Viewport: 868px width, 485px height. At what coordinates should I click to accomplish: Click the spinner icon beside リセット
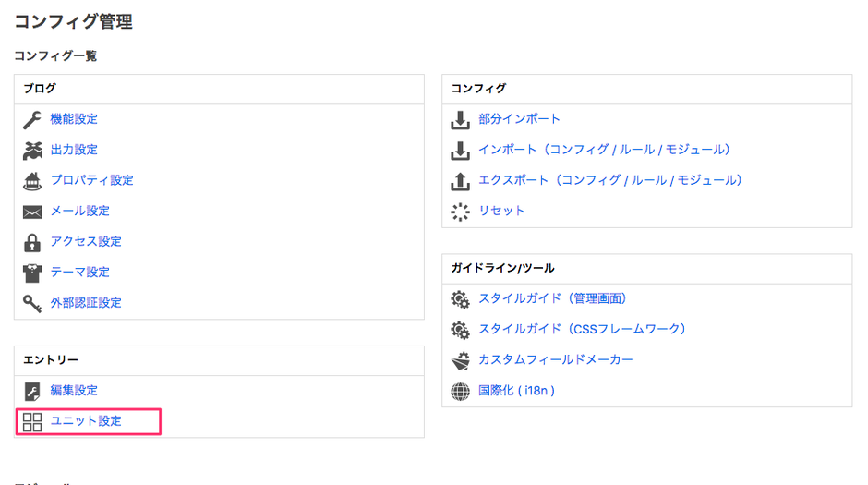click(x=460, y=211)
